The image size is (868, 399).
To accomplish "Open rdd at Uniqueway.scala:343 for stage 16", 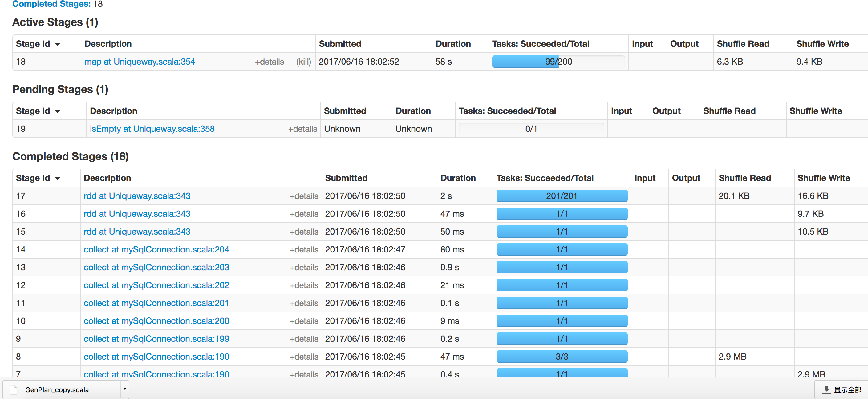I will point(137,213).
